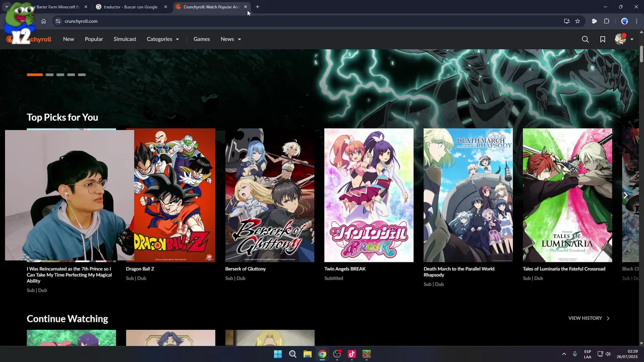
Task: Open the Chrome three-dot menu
Action: coord(637,21)
